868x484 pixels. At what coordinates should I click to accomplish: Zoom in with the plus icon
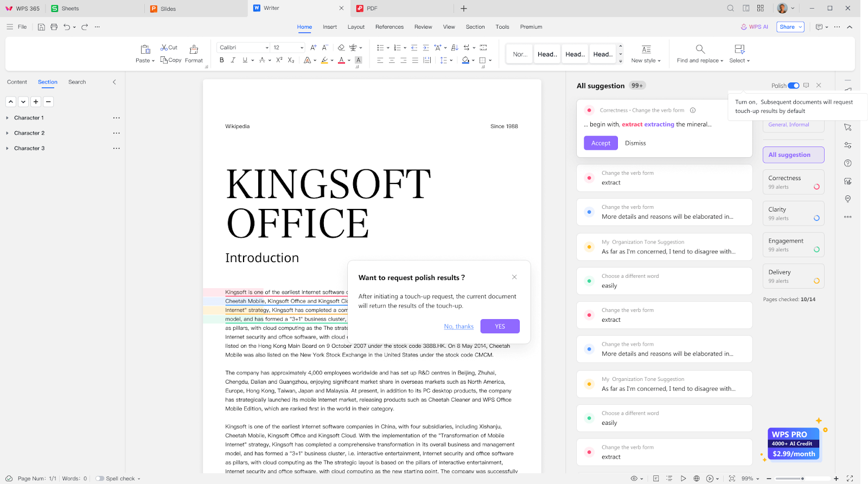pyautogui.click(x=836, y=479)
